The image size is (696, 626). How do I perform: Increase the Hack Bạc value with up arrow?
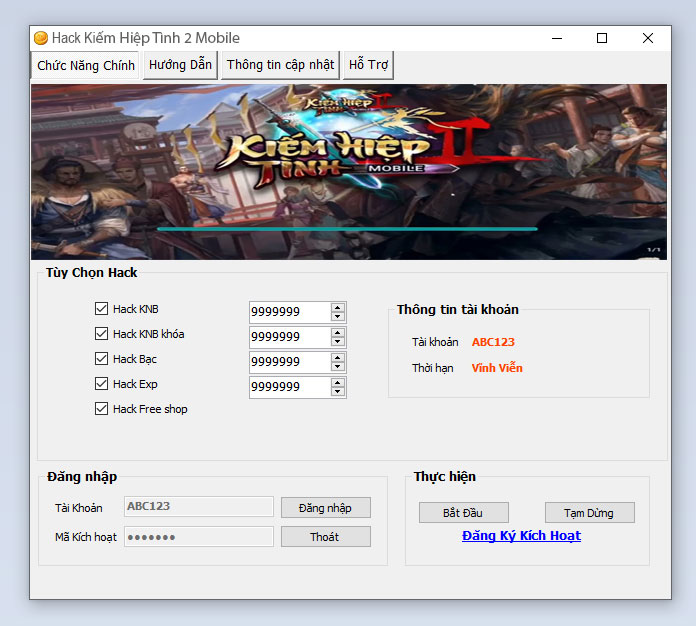[x=338, y=357]
